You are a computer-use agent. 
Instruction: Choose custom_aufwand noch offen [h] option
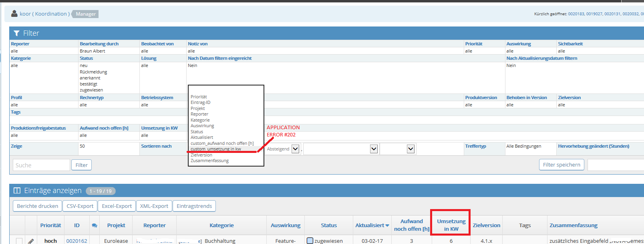tap(222, 143)
